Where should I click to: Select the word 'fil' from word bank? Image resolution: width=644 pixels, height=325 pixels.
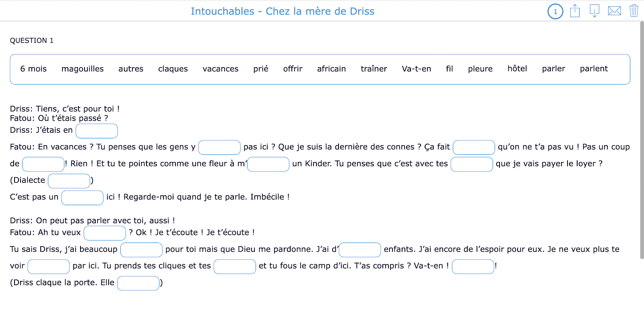[x=450, y=69]
